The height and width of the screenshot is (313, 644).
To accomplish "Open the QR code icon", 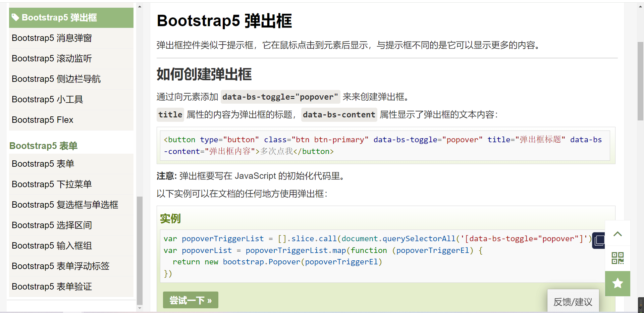I will coord(618,258).
